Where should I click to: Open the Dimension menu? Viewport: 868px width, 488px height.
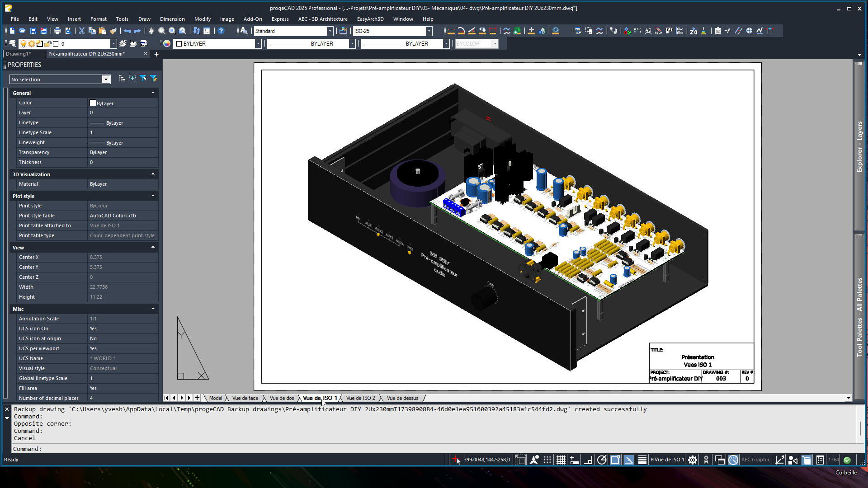click(x=172, y=19)
